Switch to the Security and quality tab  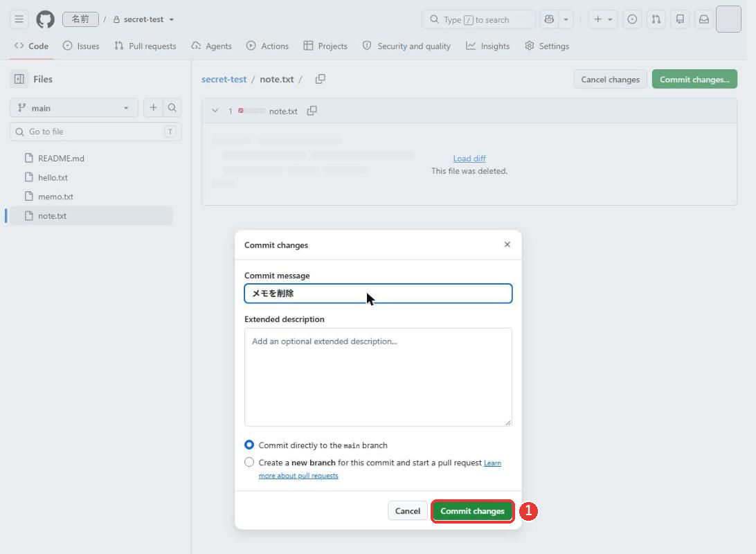[406, 46]
